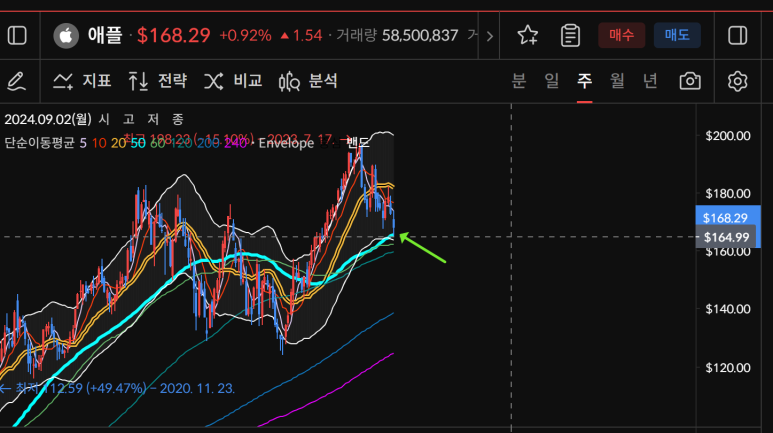
Task: Open the 분석 analysis tool
Action: [309, 81]
